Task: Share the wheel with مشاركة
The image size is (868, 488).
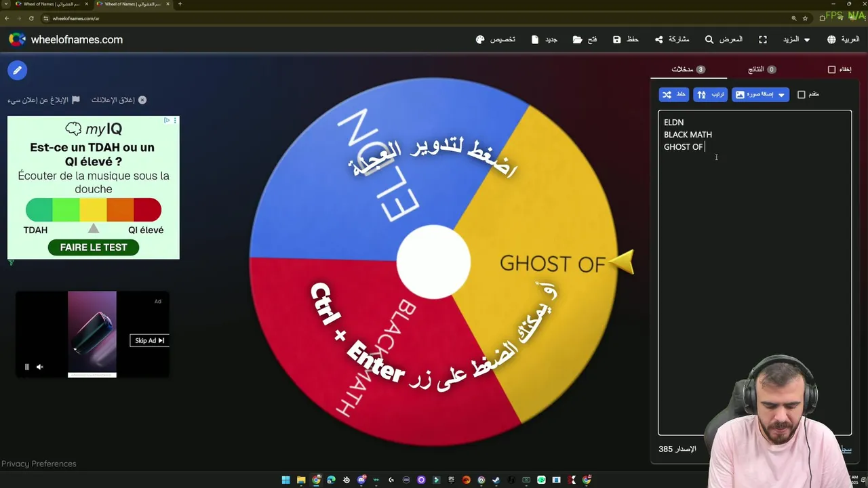Action: [672, 39]
